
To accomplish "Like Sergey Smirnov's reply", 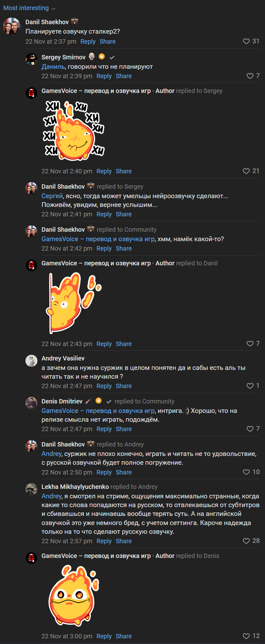I will click(250, 76).
